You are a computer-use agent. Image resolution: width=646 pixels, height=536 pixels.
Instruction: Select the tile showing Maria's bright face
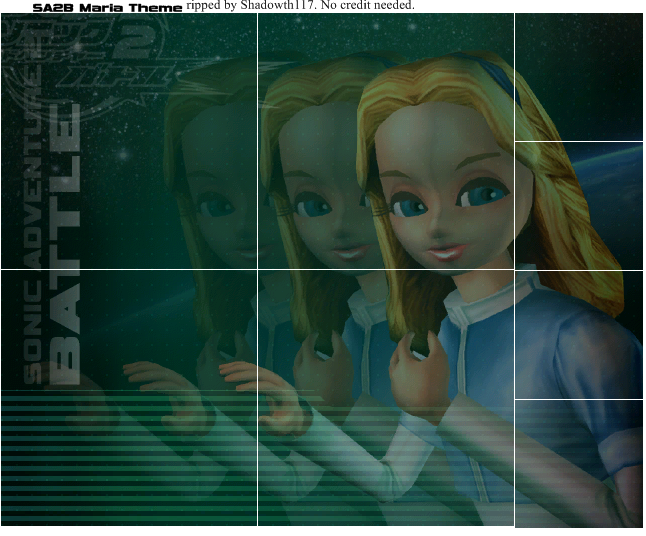pyautogui.click(x=386, y=141)
